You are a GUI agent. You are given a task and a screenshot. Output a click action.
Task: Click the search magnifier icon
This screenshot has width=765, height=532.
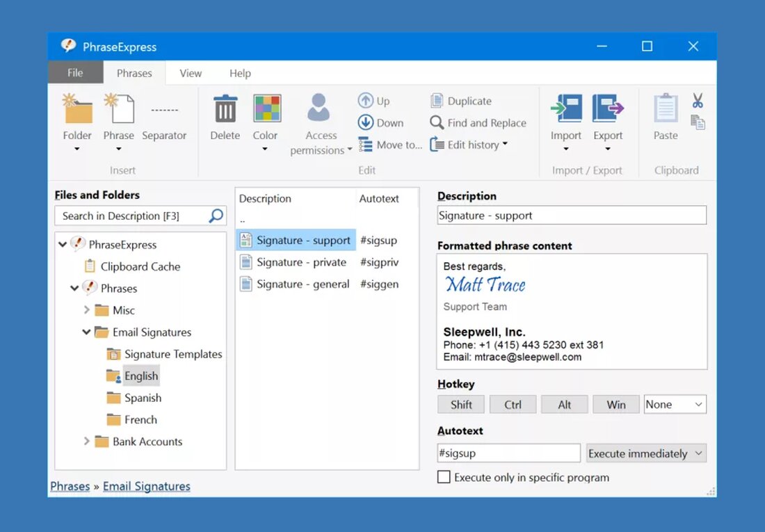[216, 216]
